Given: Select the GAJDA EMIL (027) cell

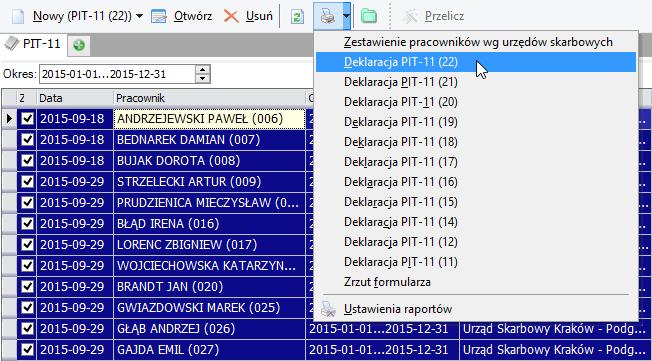Looking at the screenshot, I should click(x=209, y=349).
